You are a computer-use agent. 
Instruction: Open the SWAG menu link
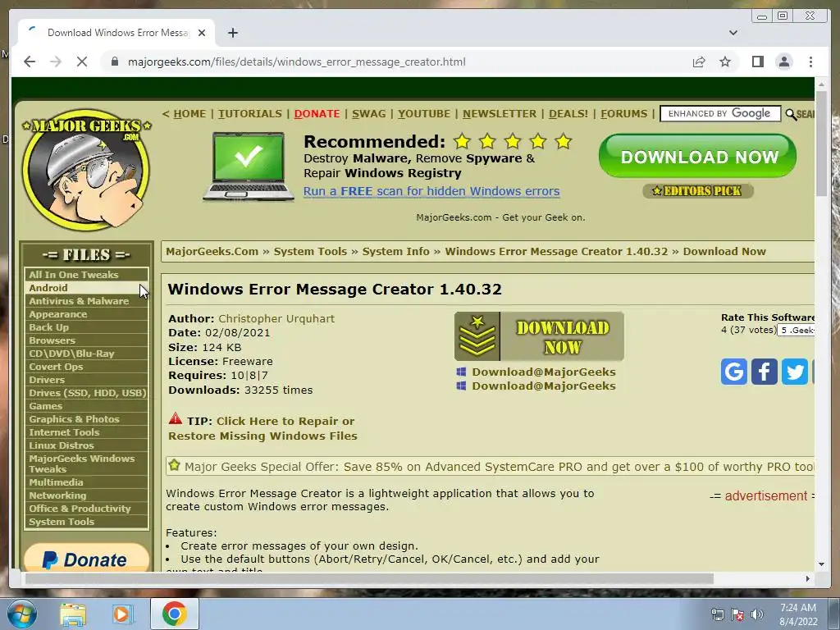click(368, 113)
